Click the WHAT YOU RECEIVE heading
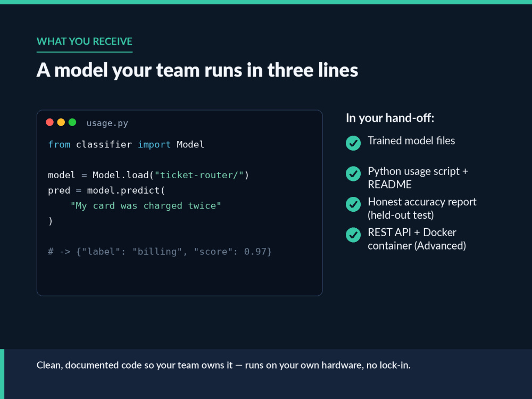 click(x=85, y=41)
